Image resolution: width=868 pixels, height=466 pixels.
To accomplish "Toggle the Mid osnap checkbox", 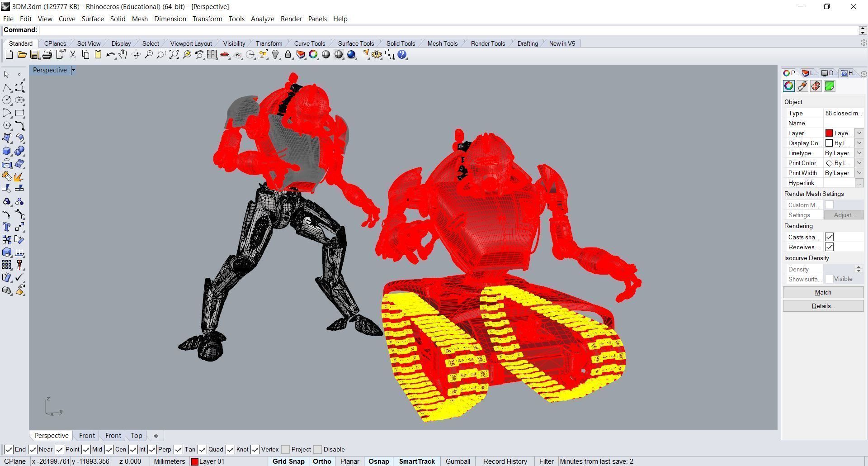I will tap(86, 449).
